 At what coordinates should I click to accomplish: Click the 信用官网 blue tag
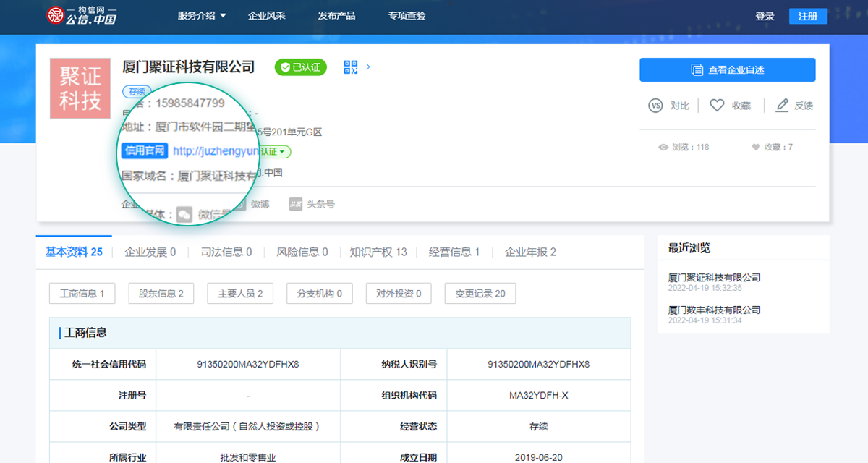click(145, 150)
